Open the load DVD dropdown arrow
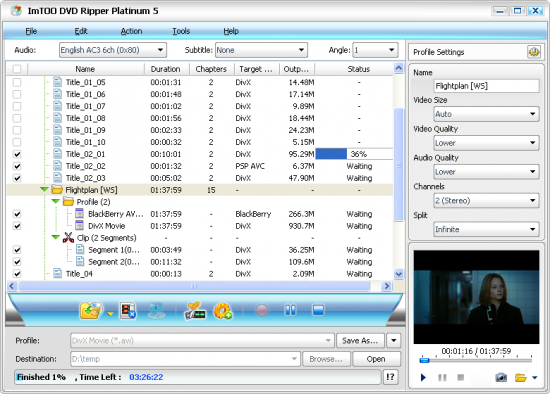 (110, 314)
